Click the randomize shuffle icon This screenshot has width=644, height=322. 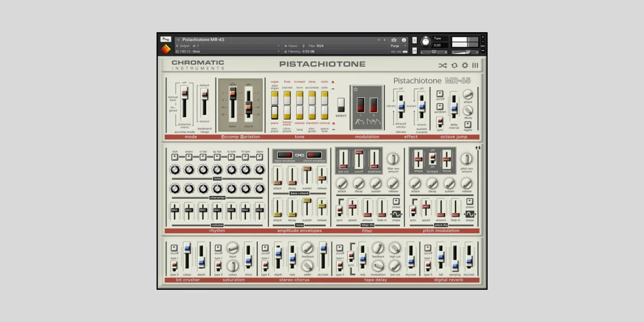pyautogui.click(x=443, y=65)
